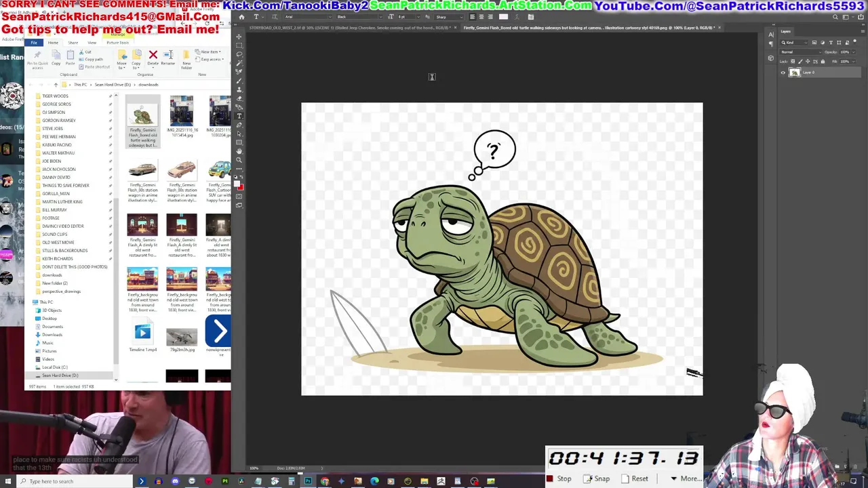Select the Eyedropper tool
The image size is (868, 488).
239,72
